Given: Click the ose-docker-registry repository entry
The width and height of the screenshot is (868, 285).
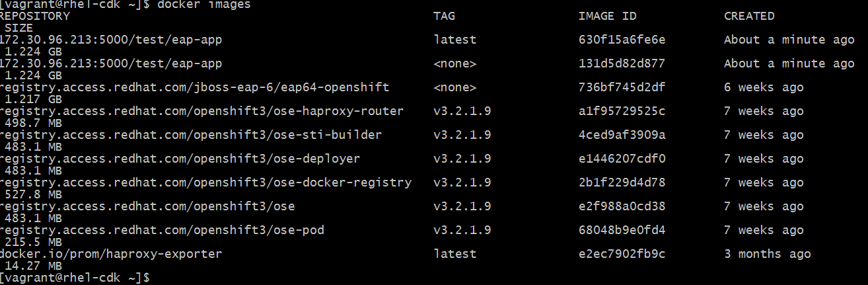Looking at the screenshot, I should click(205, 183).
